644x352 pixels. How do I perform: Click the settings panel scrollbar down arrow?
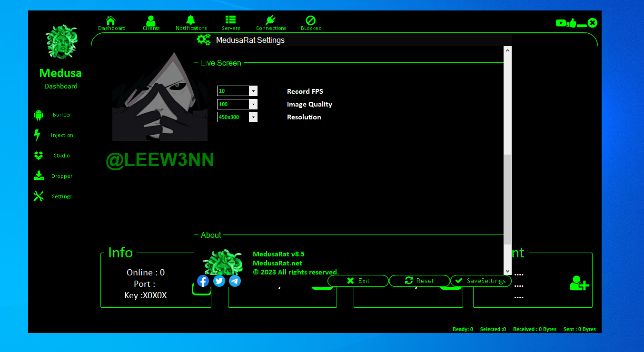pos(507,271)
